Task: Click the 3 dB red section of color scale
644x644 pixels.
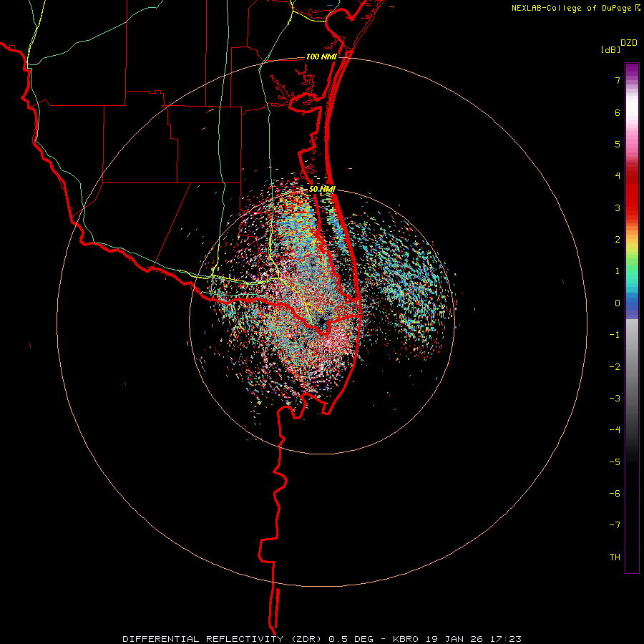Action: (x=632, y=208)
